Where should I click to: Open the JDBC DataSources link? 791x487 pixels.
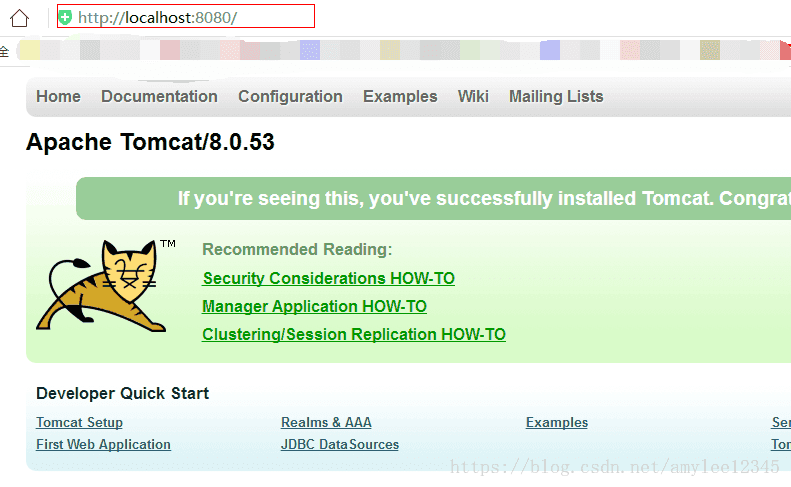click(x=340, y=445)
